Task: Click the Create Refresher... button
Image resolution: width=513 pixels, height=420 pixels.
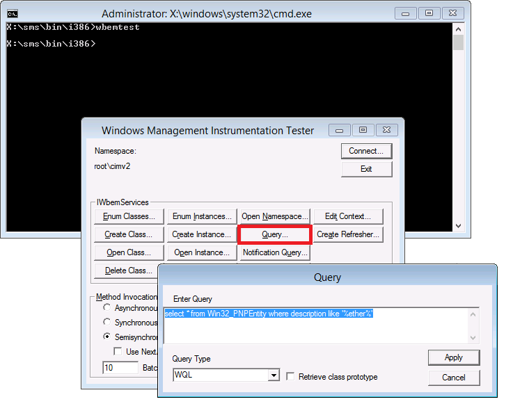Action: (348, 234)
